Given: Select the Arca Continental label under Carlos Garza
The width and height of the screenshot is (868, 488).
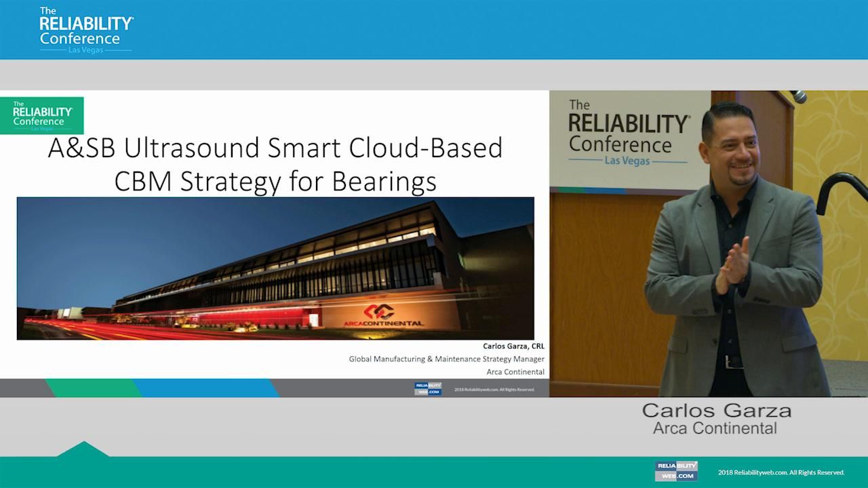Looking at the screenshot, I should coord(717,428).
